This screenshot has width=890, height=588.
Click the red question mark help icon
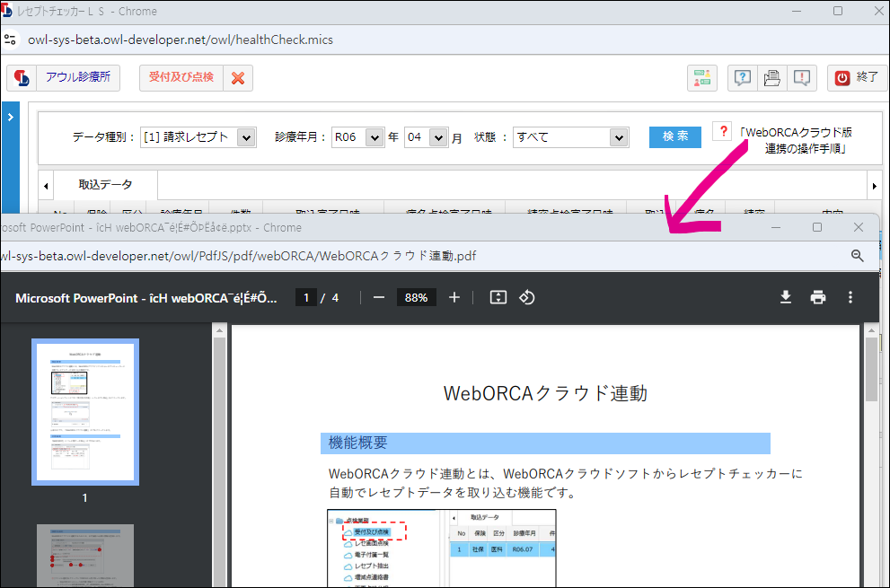click(x=723, y=131)
